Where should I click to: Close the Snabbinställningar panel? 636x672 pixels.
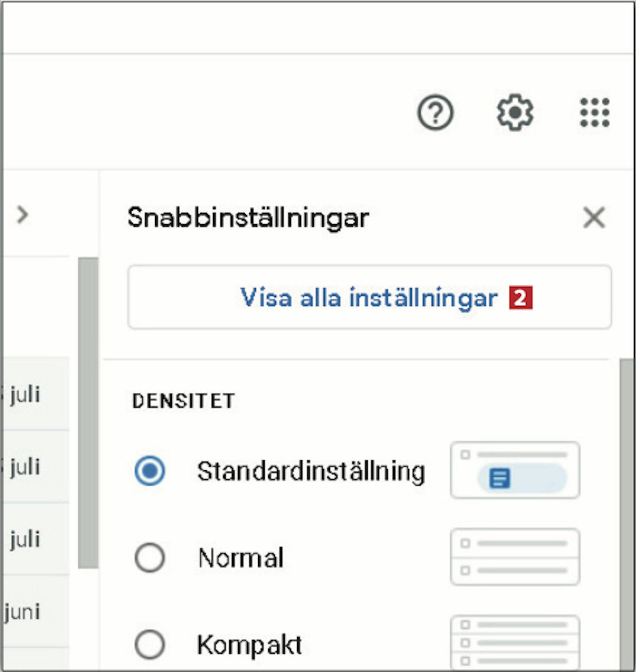[594, 217]
